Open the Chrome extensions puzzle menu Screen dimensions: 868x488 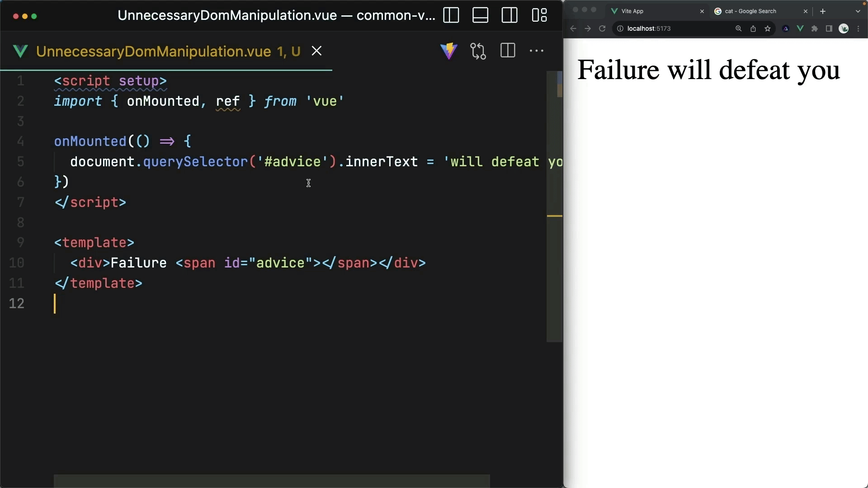815,28
